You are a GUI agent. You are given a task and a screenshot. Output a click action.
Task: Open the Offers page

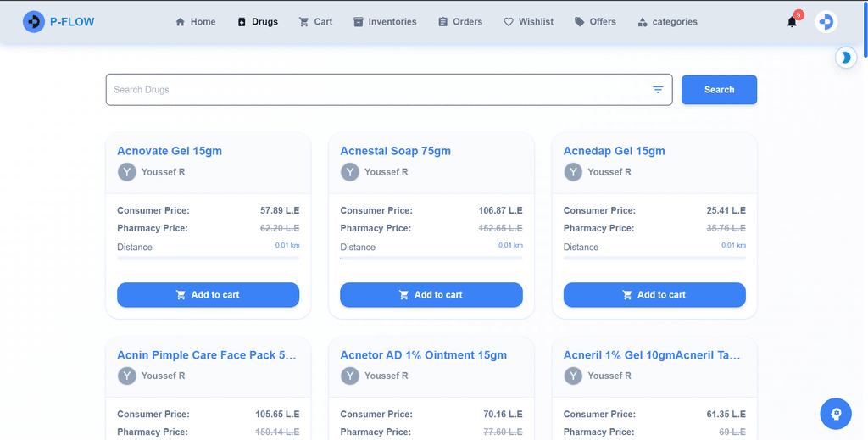point(595,21)
